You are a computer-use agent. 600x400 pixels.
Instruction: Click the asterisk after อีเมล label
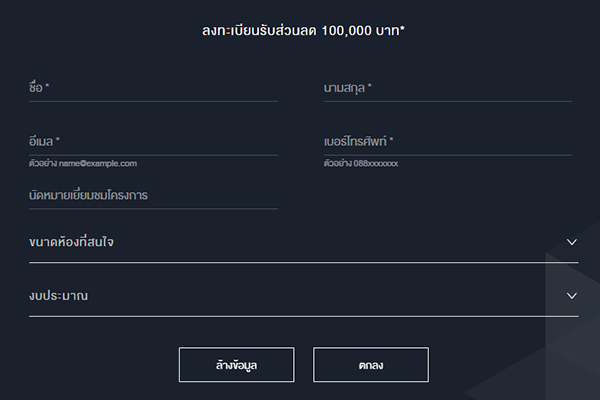(58, 141)
